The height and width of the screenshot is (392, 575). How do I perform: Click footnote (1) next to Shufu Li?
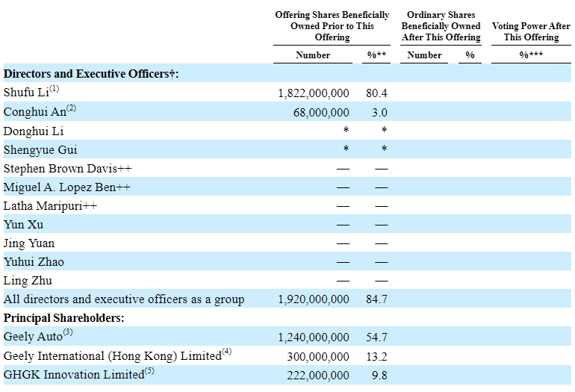[54, 89]
